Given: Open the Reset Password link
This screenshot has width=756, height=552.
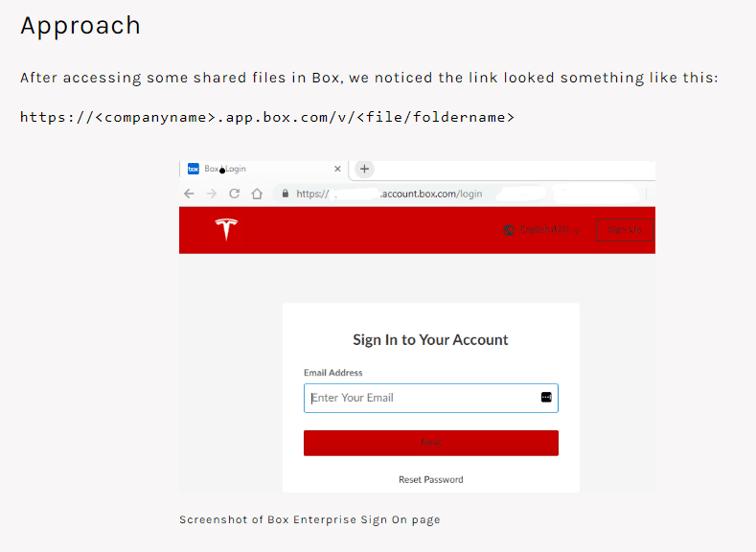Looking at the screenshot, I should (431, 480).
